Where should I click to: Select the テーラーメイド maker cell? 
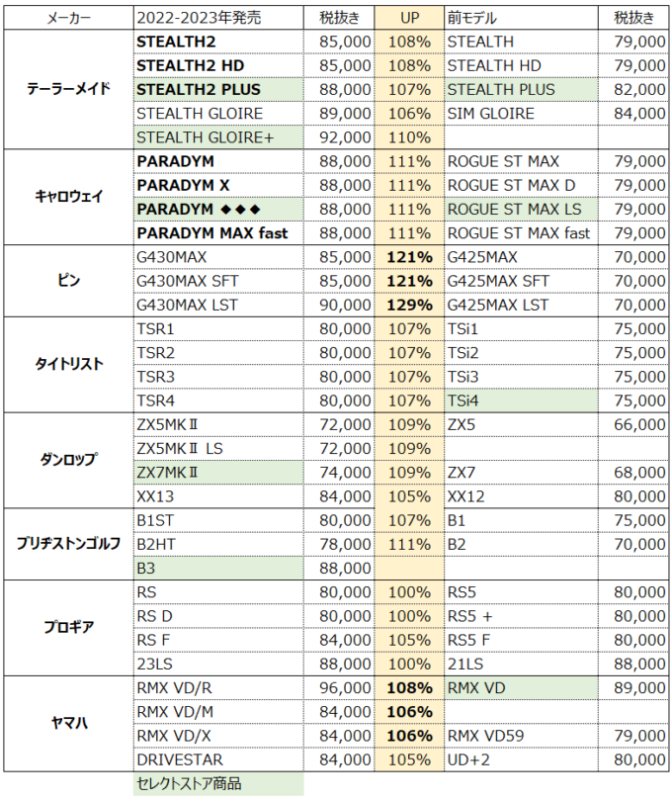point(68,90)
